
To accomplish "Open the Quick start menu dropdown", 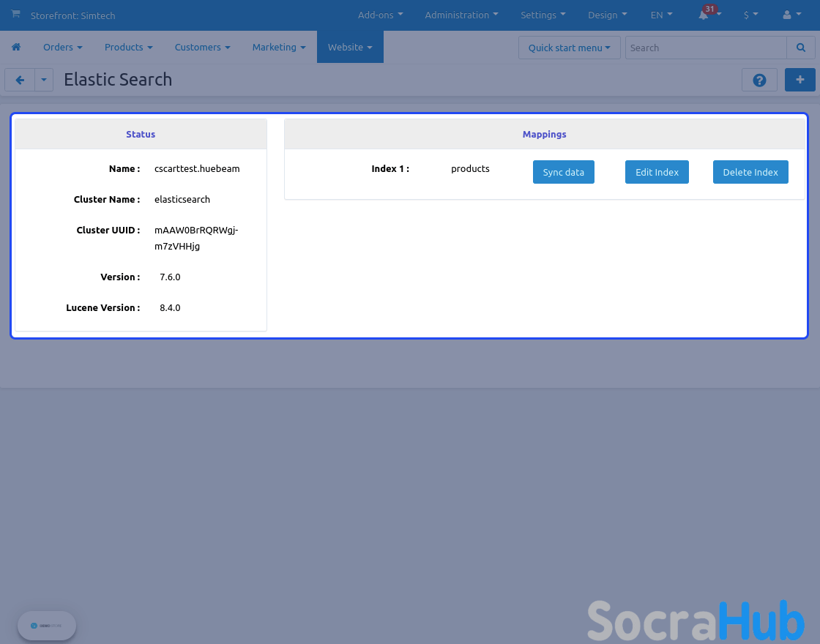I will 569,48.
